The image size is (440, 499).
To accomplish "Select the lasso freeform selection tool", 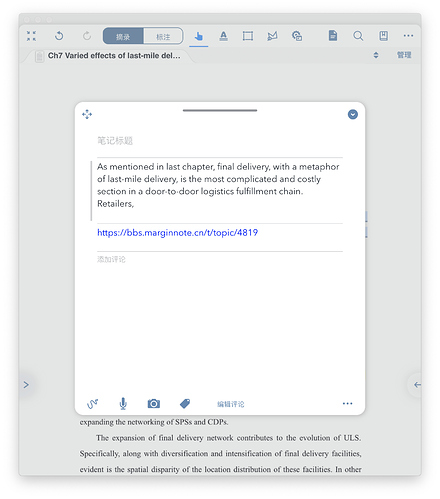I will coord(272,36).
